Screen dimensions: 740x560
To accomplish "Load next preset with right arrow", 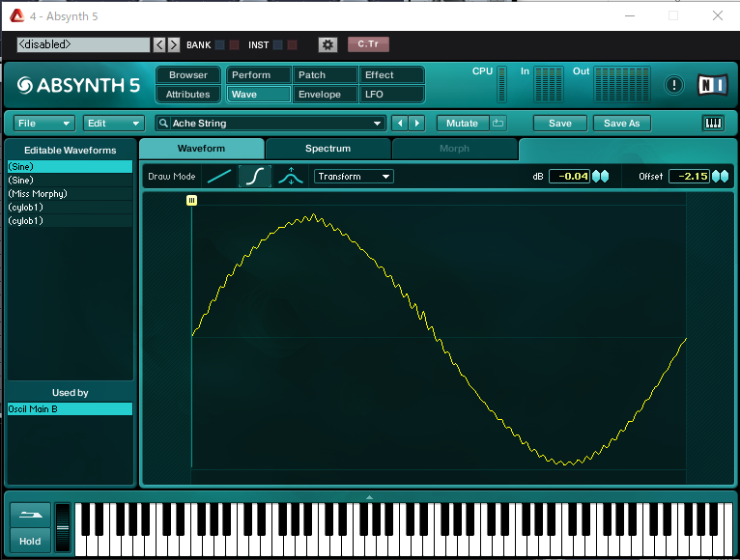I will 416,124.
